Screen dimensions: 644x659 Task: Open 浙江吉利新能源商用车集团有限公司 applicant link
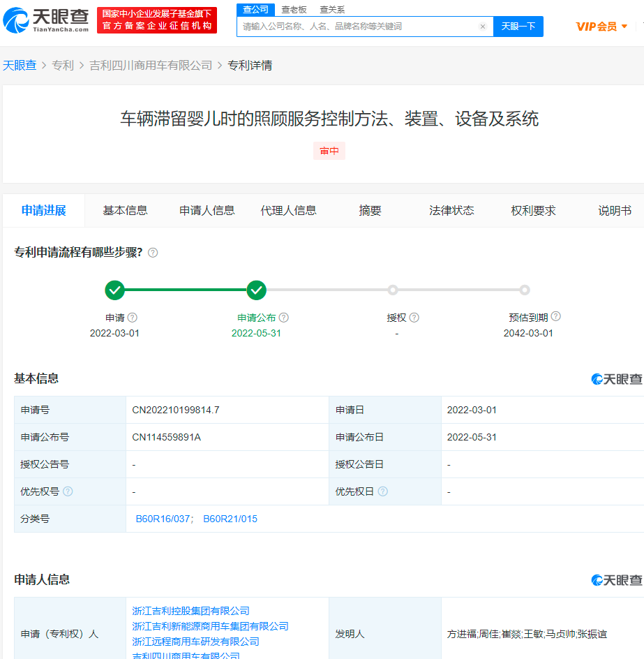[x=210, y=627]
